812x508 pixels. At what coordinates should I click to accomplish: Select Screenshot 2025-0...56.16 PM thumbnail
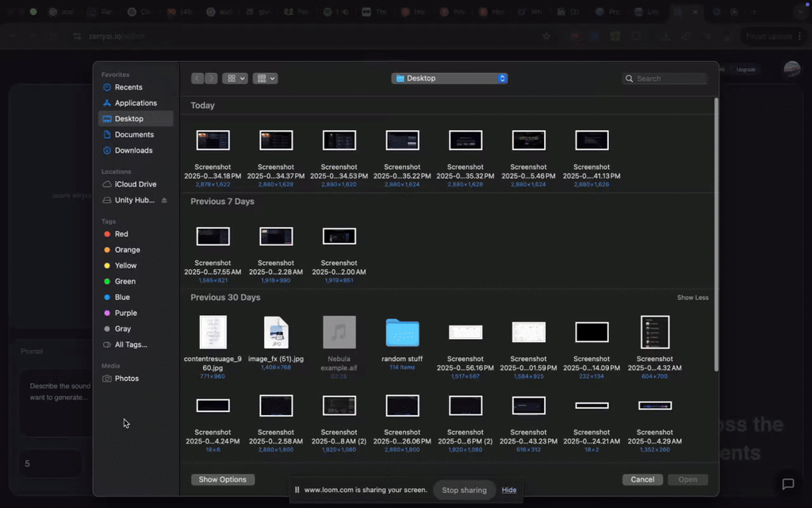(465, 333)
